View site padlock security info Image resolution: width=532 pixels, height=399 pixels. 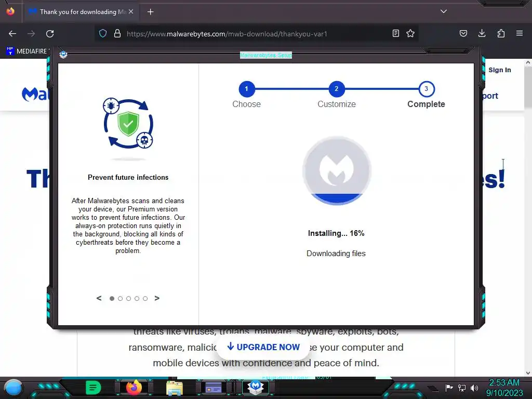click(x=117, y=34)
